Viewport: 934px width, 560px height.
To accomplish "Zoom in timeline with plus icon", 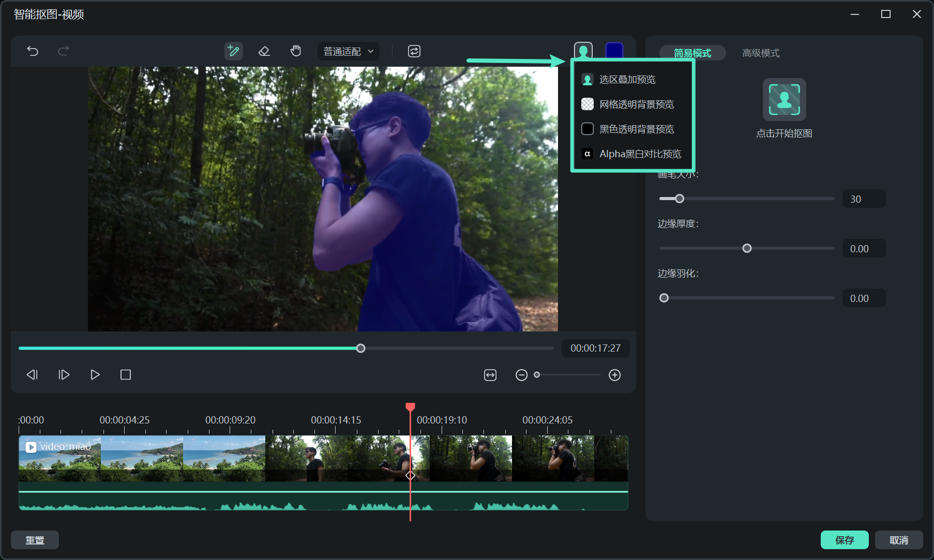I will pyautogui.click(x=615, y=375).
